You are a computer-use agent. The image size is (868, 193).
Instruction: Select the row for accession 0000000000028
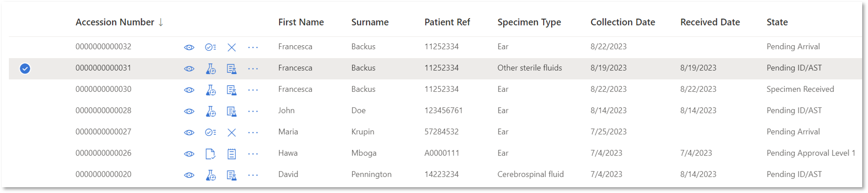coord(435,111)
